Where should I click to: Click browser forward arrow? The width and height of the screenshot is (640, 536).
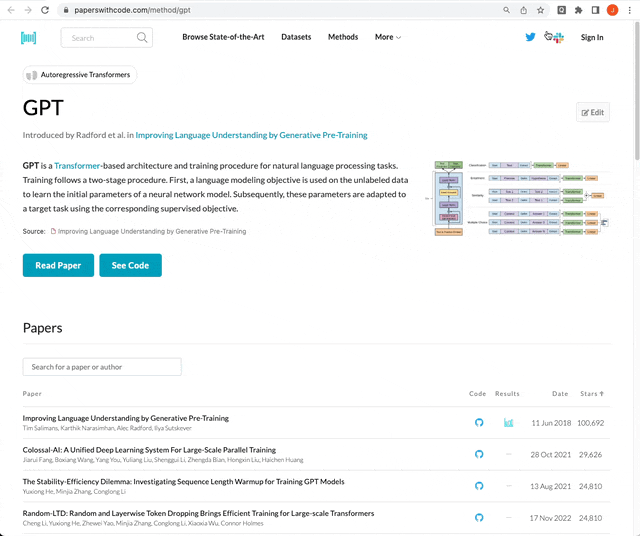click(28, 10)
